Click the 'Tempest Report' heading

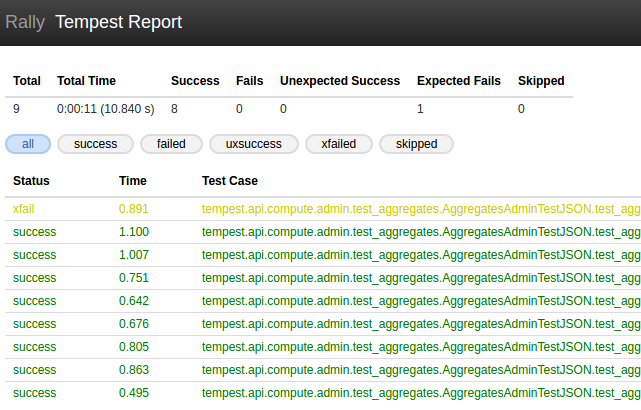pos(119,21)
